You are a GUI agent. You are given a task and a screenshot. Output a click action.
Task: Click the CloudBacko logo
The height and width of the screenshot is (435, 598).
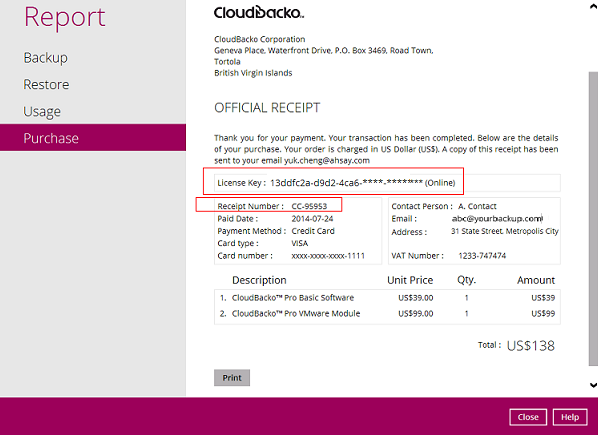[259, 12]
